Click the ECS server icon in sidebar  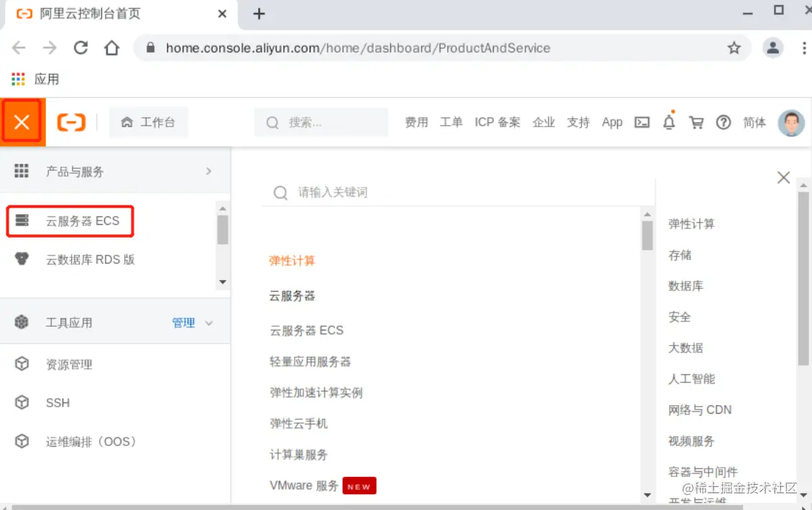tap(22, 221)
